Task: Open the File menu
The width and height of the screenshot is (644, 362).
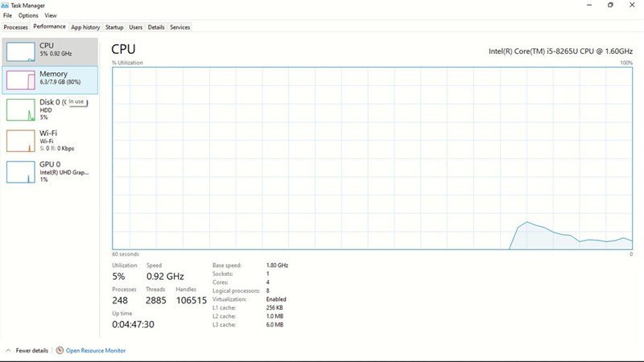Action: 7,15
